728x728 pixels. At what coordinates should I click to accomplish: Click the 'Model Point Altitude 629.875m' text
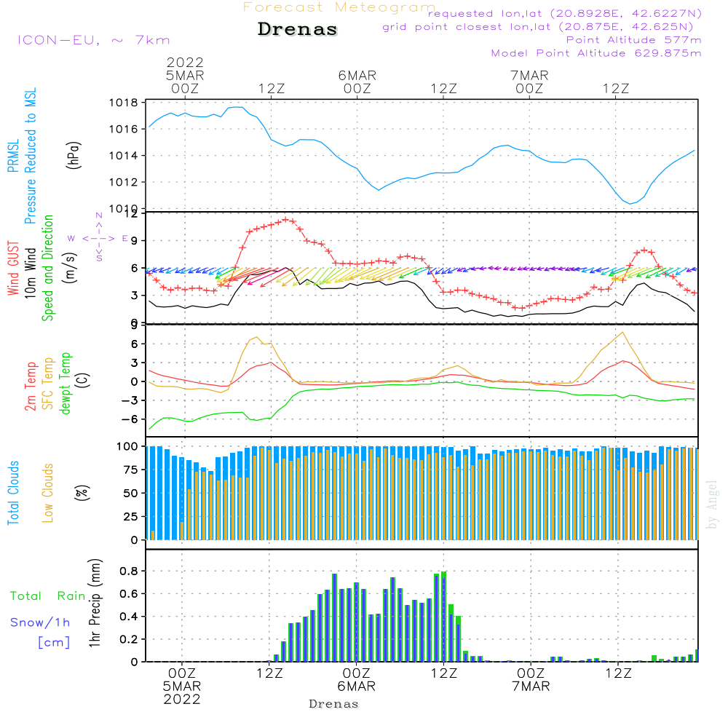click(x=596, y=53)
